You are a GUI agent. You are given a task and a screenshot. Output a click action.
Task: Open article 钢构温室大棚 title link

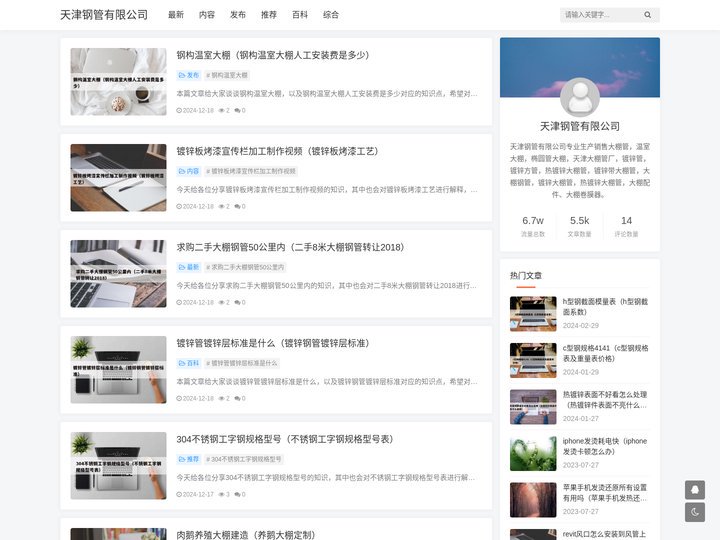click(x=273, y=55)
